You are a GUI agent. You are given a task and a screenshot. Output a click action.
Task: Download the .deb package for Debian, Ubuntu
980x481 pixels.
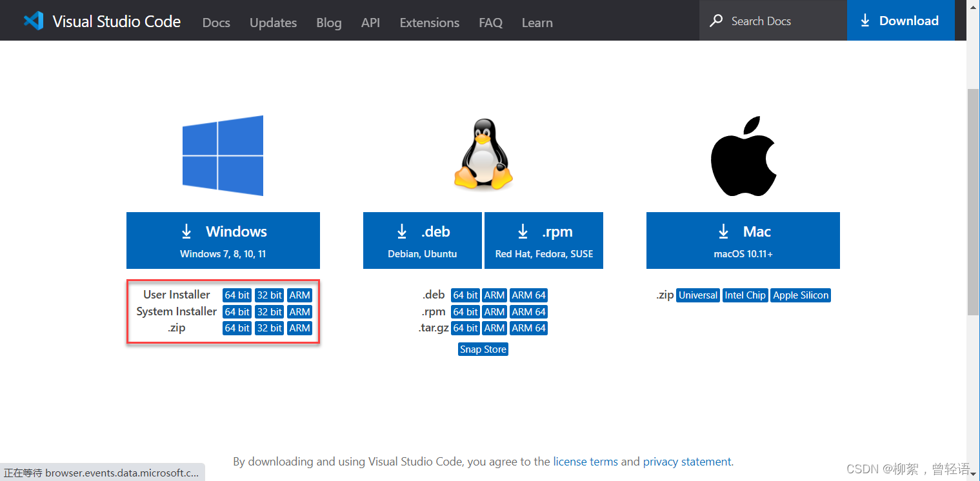[423, 240]
